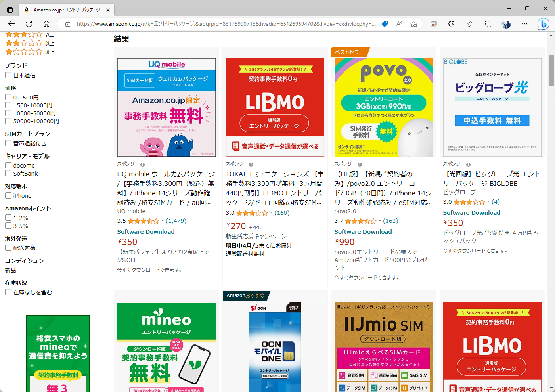Open ビッグローブ光 エントリーパッケージ product title

(x=492, y=179)
